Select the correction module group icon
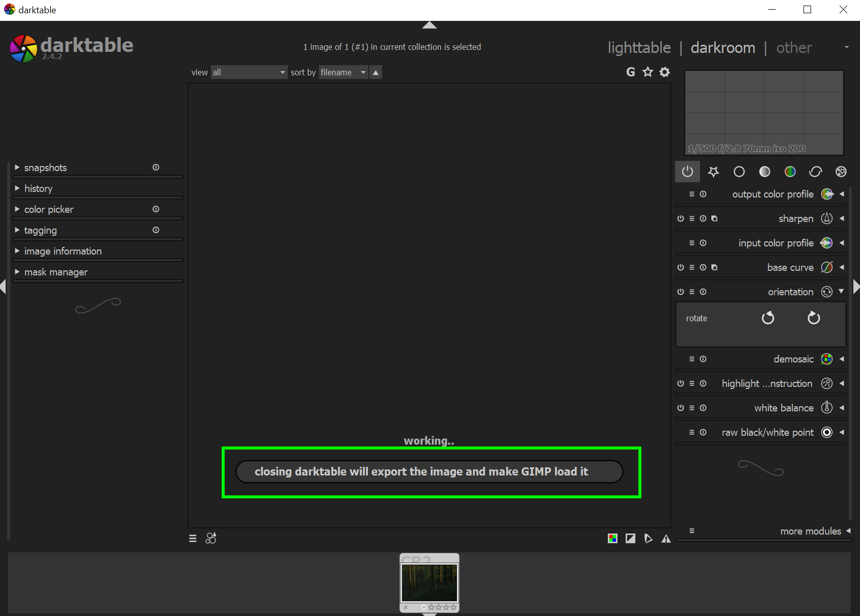Screen dimensions: 860x616 pyautogui.click(x=815, y=172)
